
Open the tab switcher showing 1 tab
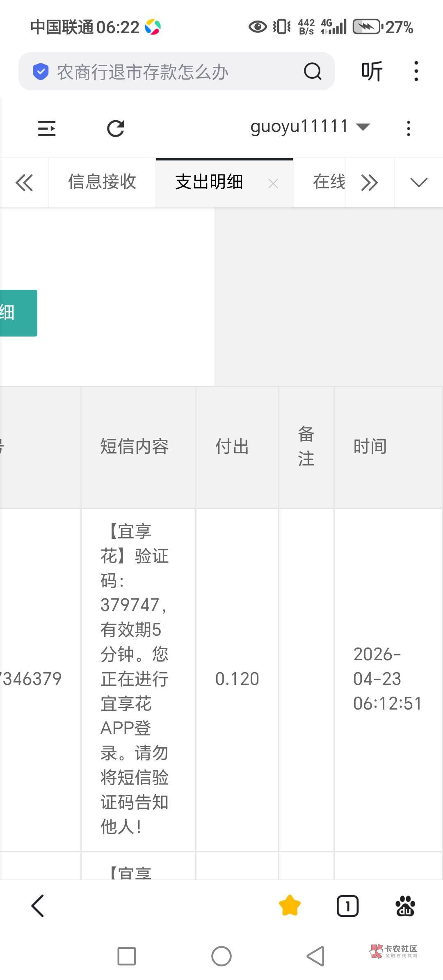click(347, 906)
